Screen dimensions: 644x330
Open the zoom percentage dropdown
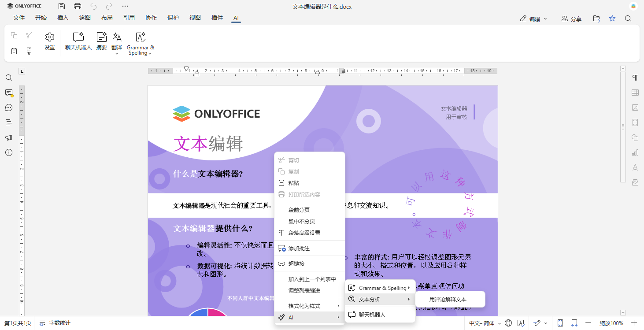coord(612,323)
